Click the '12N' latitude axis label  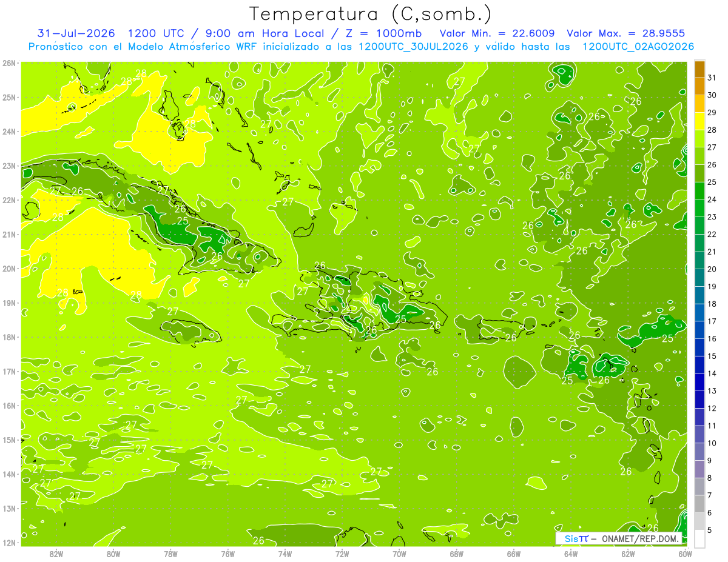tap(9, 543)
